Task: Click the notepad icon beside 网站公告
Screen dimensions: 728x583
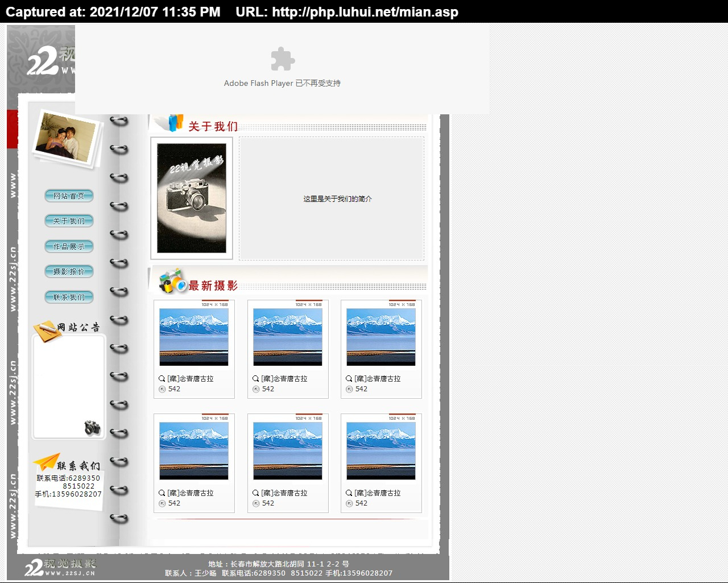Action: click(47, 330)
